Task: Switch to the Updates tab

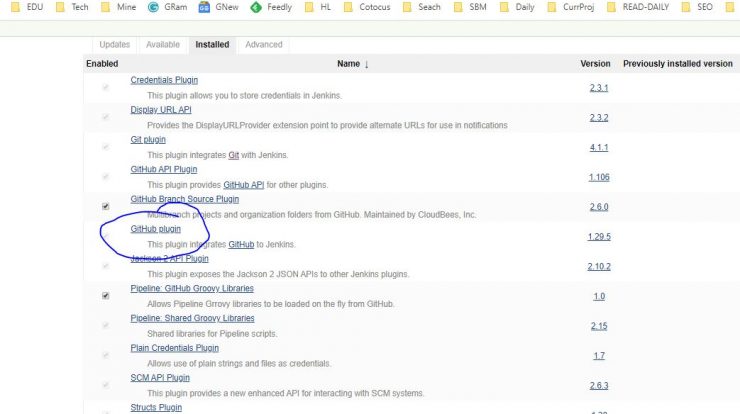Action: (x=115, y=44)
